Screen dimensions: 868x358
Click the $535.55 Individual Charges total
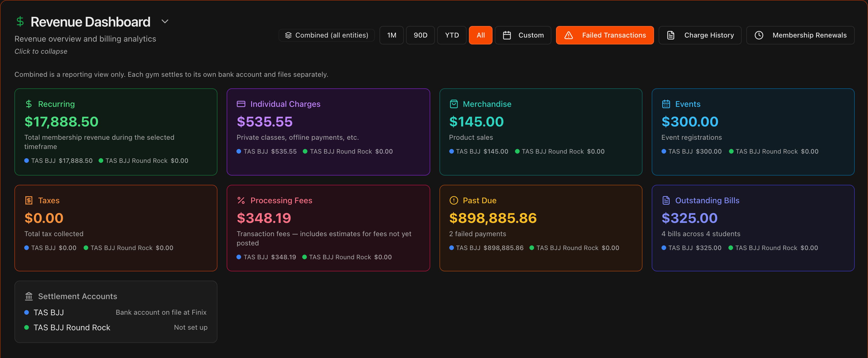(264, 122)
